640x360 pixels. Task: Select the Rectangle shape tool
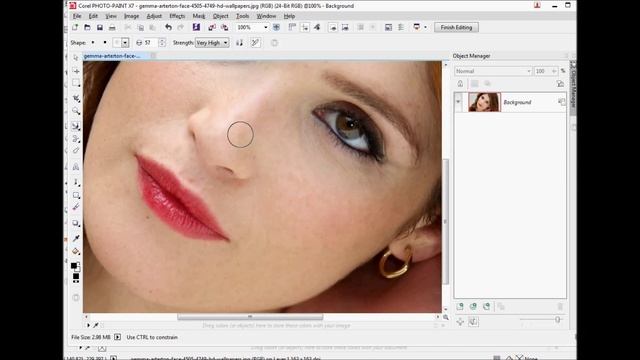coord(76,195)
